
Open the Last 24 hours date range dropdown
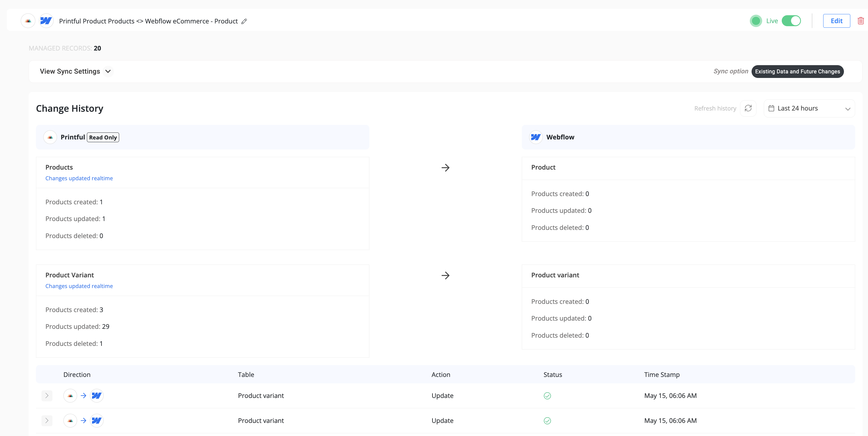(x=809, y=108)
